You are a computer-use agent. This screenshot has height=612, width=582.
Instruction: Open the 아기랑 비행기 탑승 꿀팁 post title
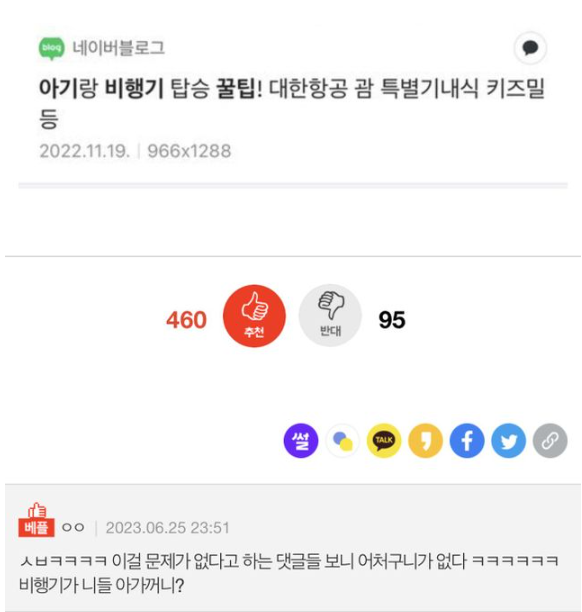(x=292, y=103)
